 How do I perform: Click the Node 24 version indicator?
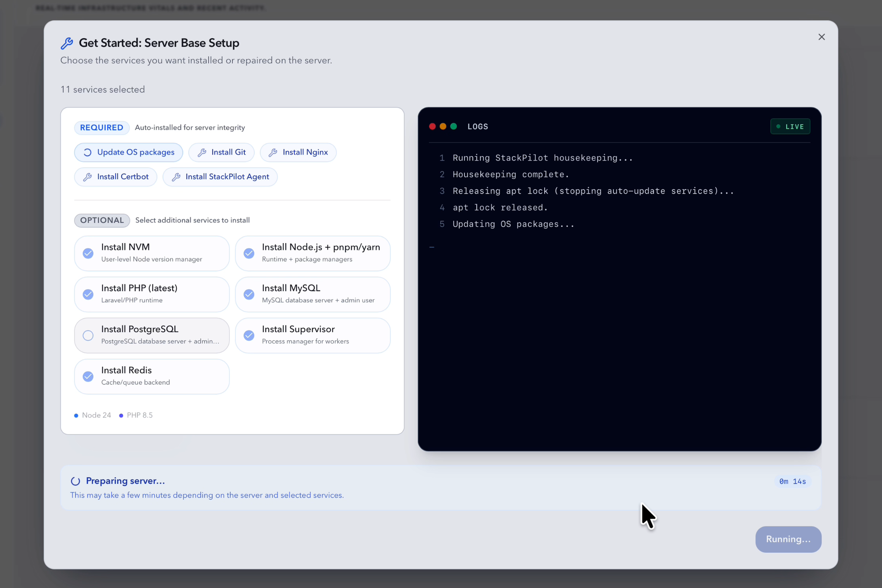pyautogui.click(x=93, y=415)
